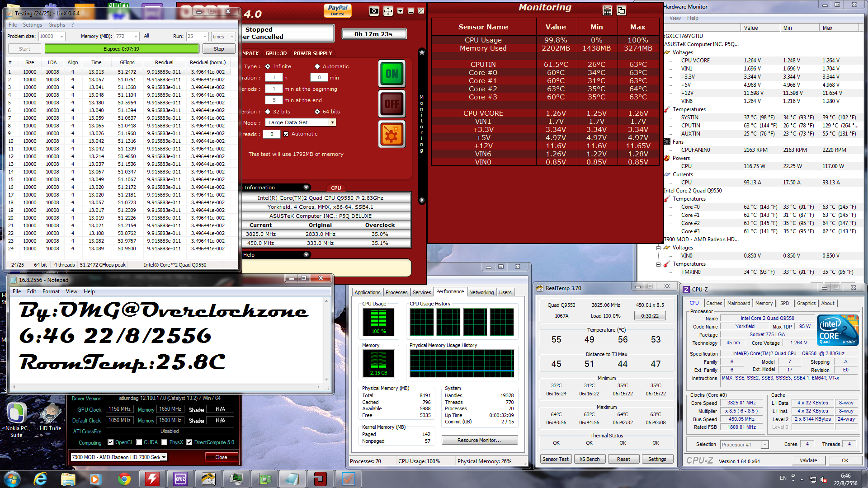This screenshot has width=868, height=488.
Task: Open the Mainboard tab in CPU-Z
Action: [738, 303]
